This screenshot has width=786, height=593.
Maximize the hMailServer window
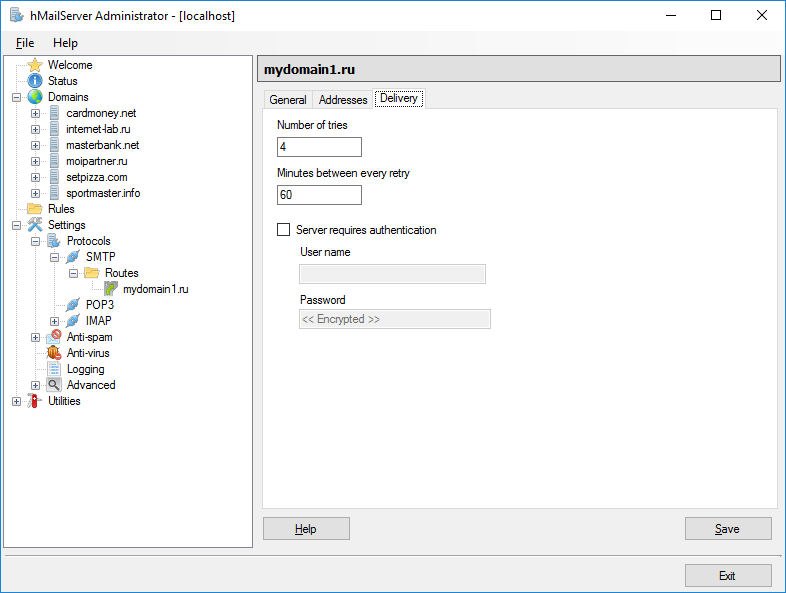coord(716,16)
